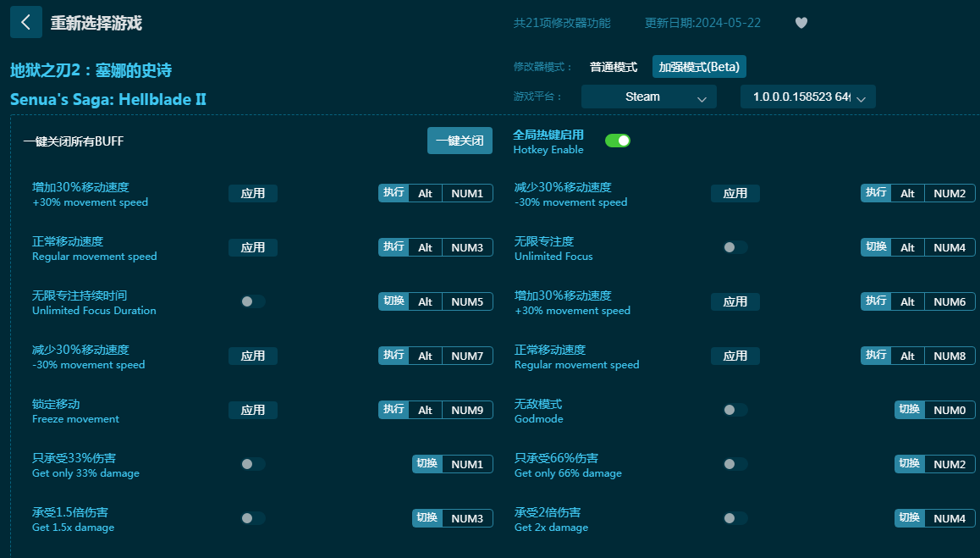980x558 pixels.
Task: Click the 锁定移动 Freeze movement label
Action: [75, 411]
